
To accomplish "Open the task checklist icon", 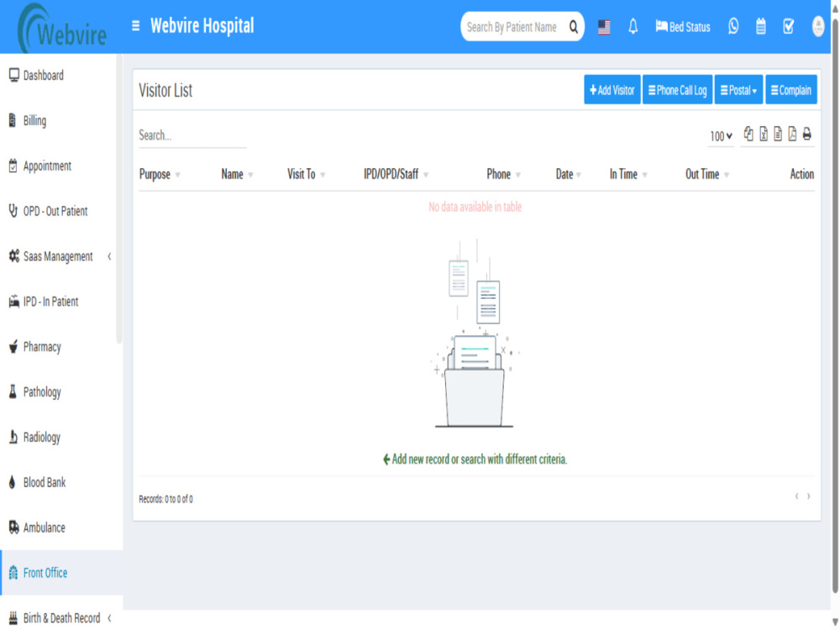I will 788,26.
